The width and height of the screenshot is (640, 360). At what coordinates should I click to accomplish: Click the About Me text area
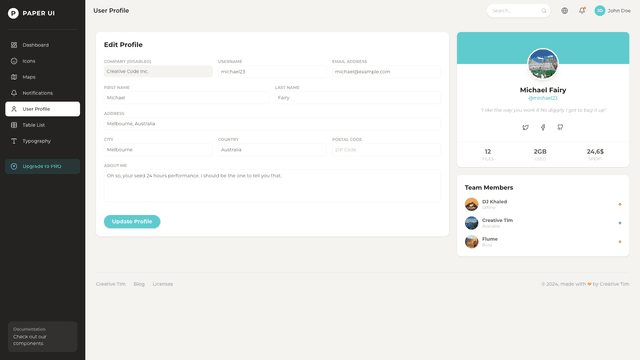(272, 186)
